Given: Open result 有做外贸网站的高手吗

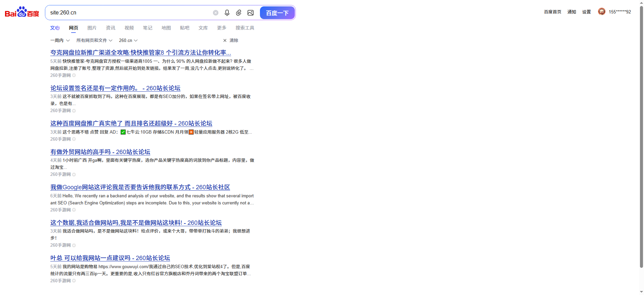Looking at the screenshot, I should click(x=100, y=152).
